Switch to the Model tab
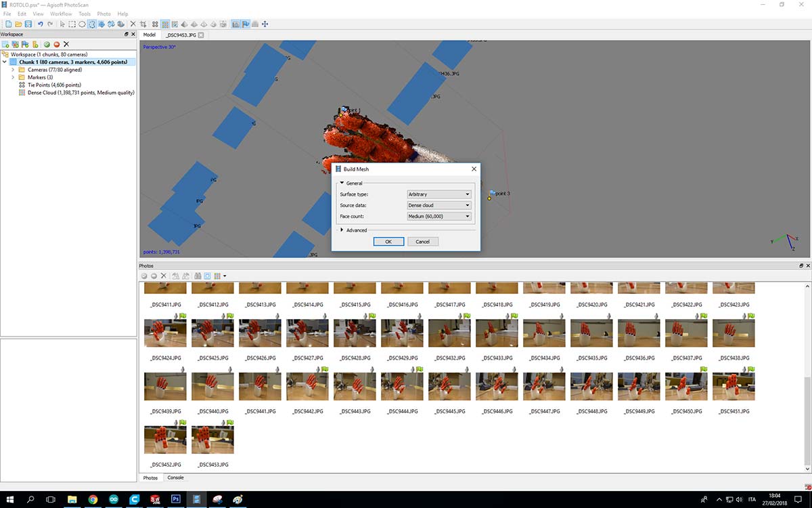The image size is (812, 508). 150,35
